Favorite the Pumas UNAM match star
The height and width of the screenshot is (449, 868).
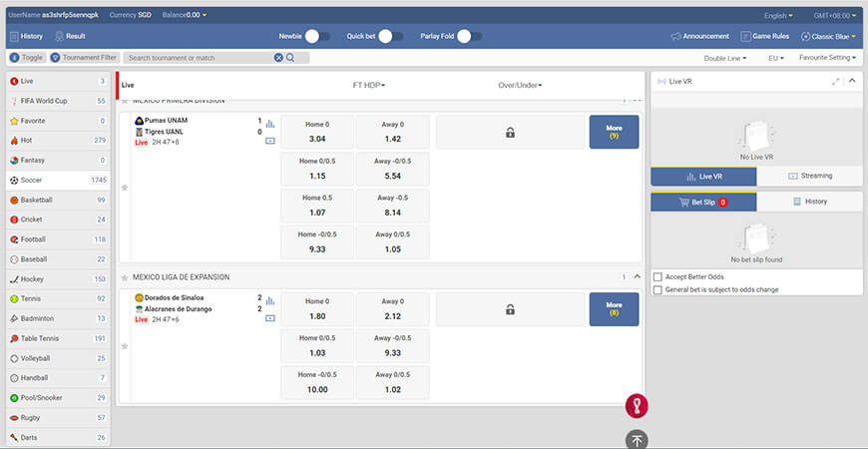click(x=125, y=188)
